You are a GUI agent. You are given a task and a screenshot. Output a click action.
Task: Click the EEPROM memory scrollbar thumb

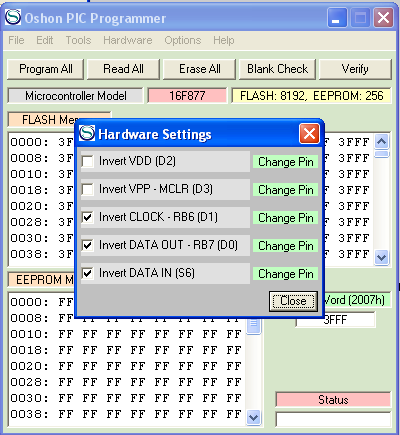click(x=254, y=326)
